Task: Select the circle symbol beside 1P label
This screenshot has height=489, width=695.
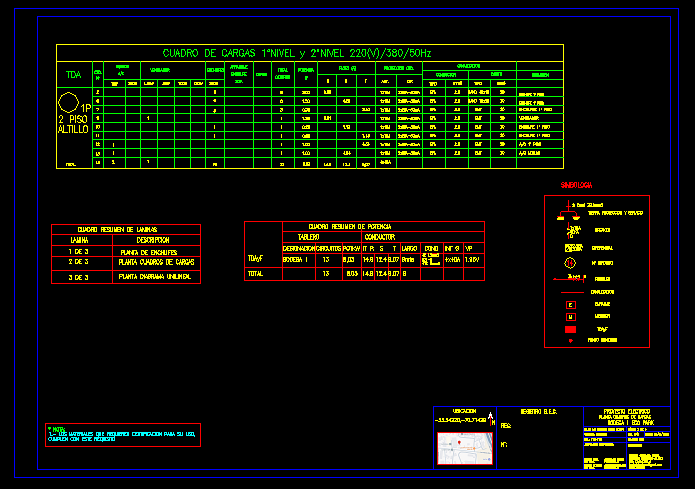Action: 69,103
